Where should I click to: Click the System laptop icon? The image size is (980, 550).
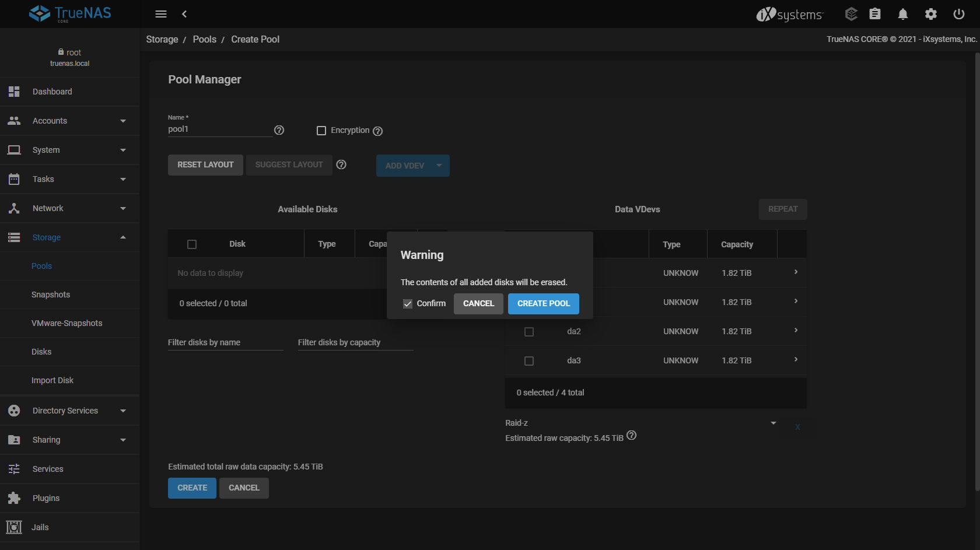pos(14,150)
